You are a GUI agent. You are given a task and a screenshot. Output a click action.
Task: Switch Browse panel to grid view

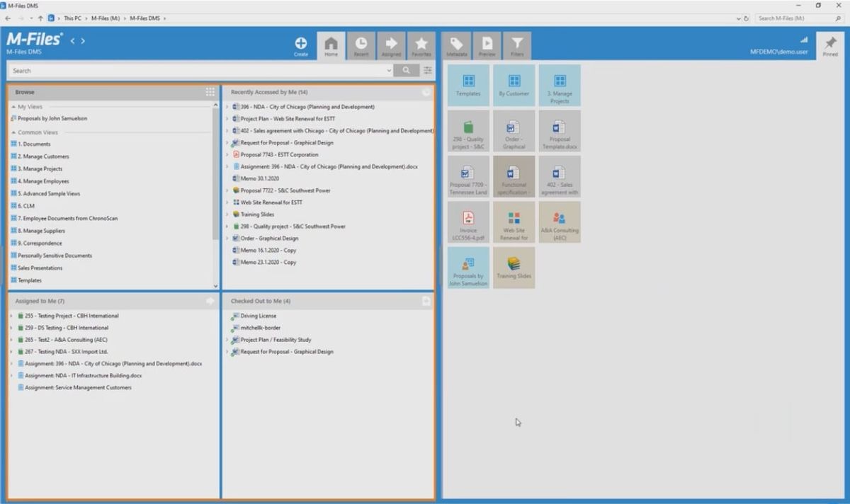210,92
